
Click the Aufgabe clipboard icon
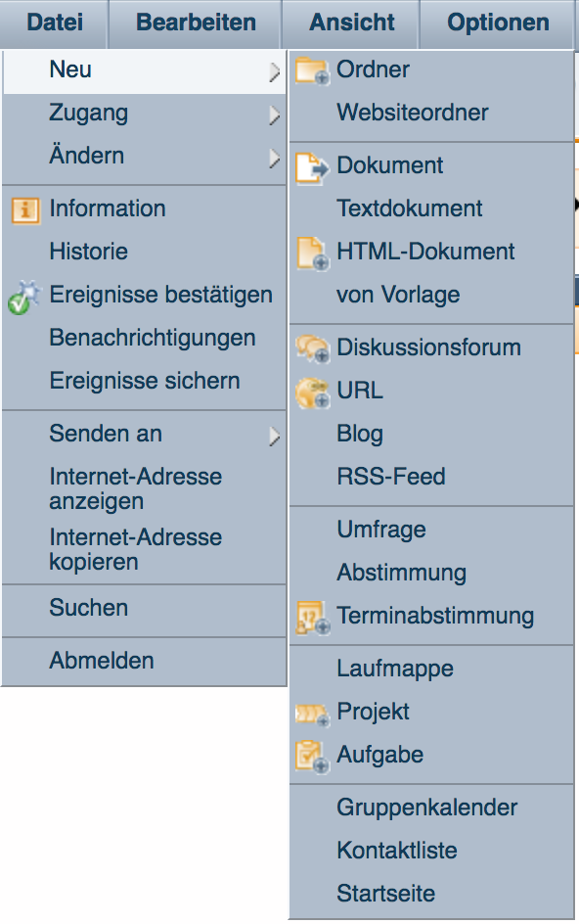[x=312, y=756]
